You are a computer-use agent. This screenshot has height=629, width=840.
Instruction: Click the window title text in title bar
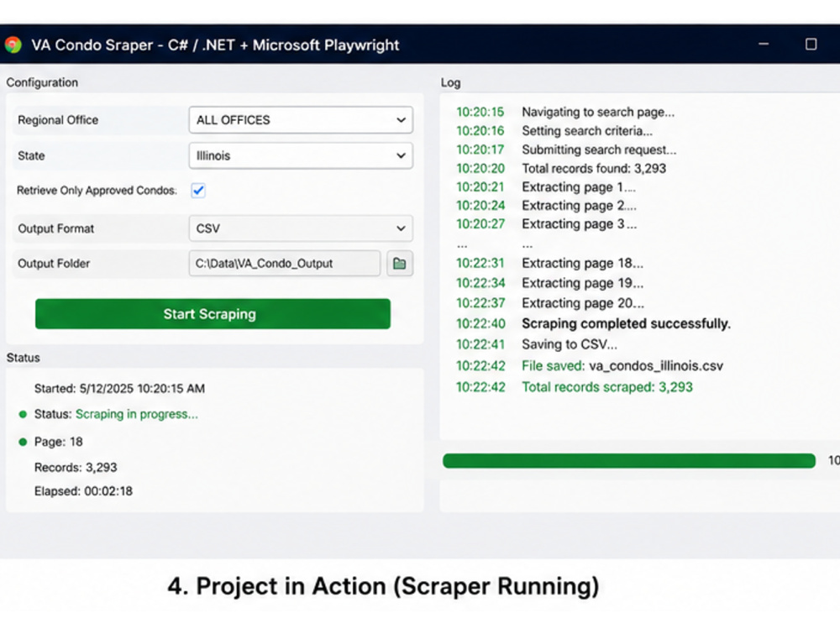[215, 45]
